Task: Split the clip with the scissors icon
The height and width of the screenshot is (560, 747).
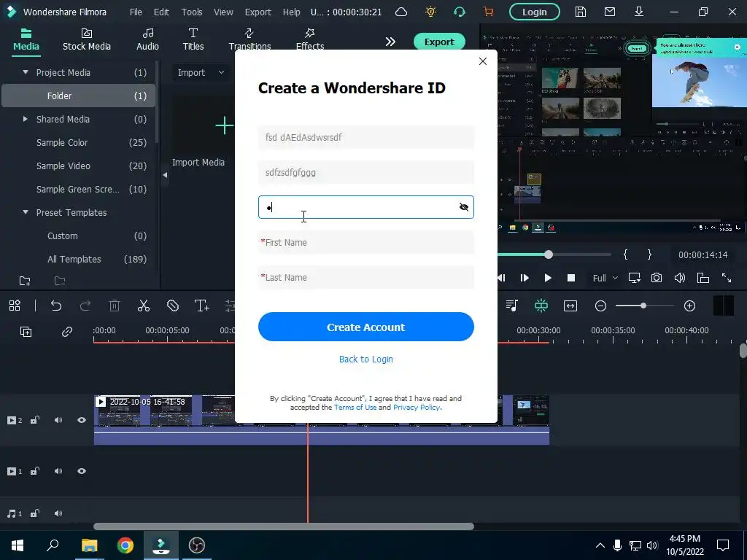Action: (144, 306)
